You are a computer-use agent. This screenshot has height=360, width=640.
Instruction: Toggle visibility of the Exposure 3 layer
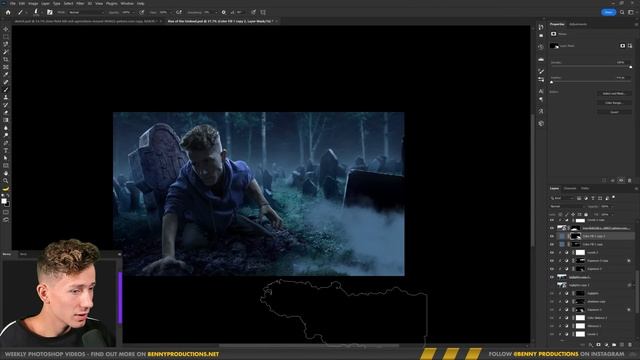pos(552,269)
